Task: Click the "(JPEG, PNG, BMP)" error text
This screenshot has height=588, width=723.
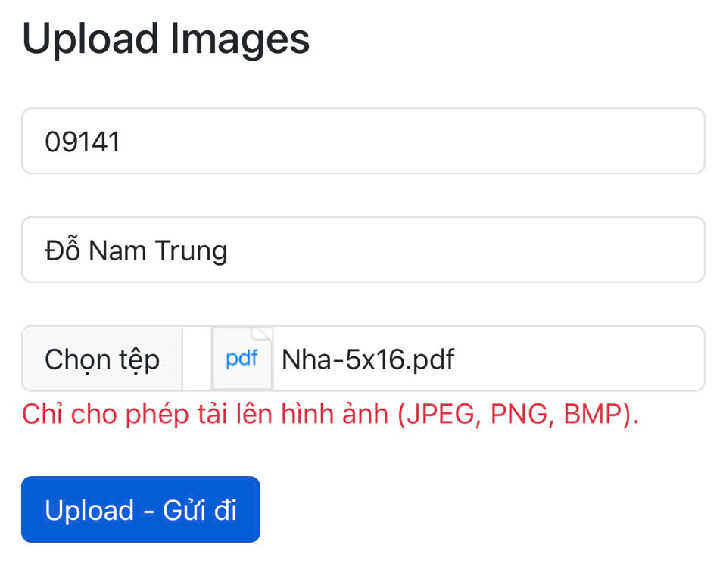Action: coord(518,414)
